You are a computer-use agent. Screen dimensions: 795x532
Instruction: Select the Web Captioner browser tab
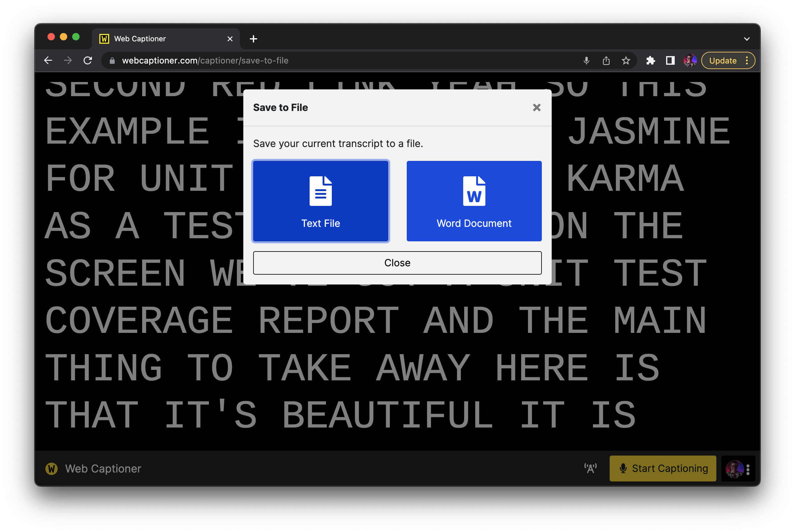point(166,39)
